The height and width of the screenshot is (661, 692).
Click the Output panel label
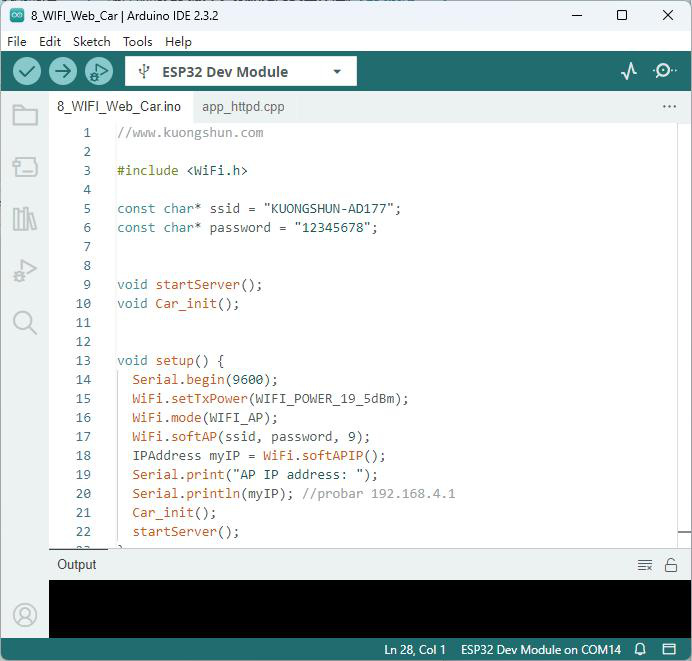[77, 564]
